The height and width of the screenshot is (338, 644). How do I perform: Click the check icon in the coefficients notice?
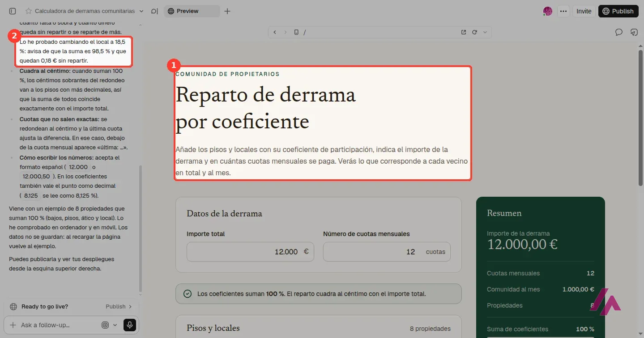[x=188, y=294]
